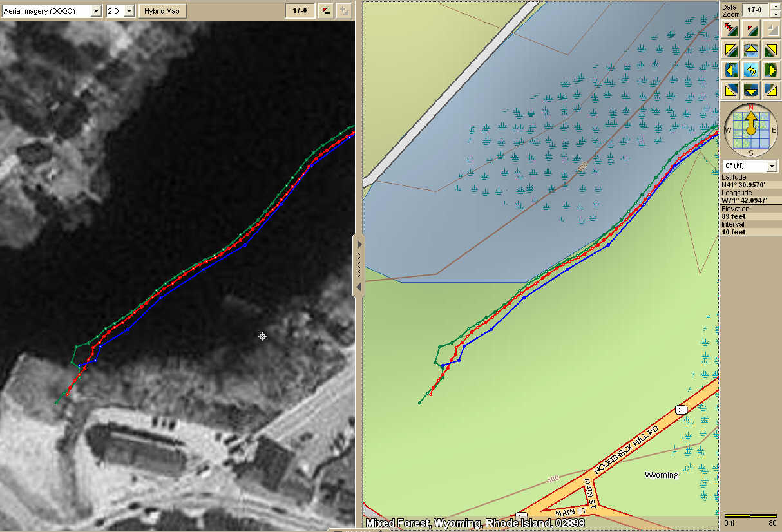This screenshot has width=782, height=532.
Task: Click the pane splitter collapse handle
Action: (x=359, y=265)
